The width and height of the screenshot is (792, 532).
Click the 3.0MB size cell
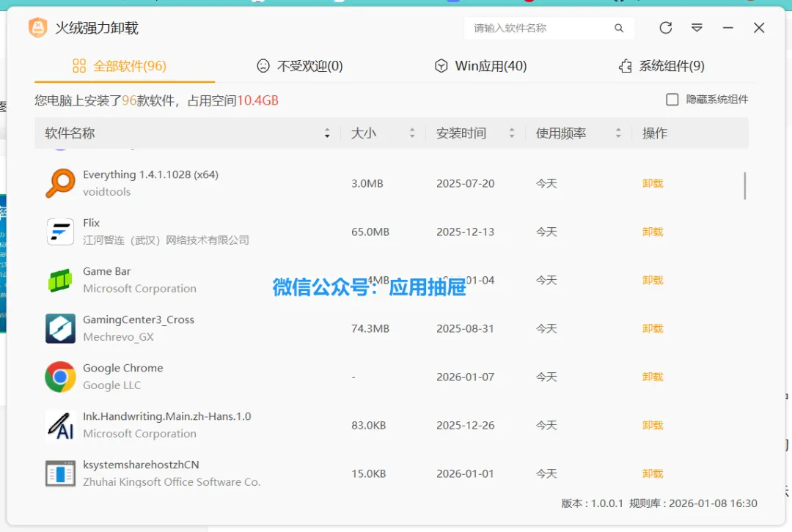pos(367,184)
